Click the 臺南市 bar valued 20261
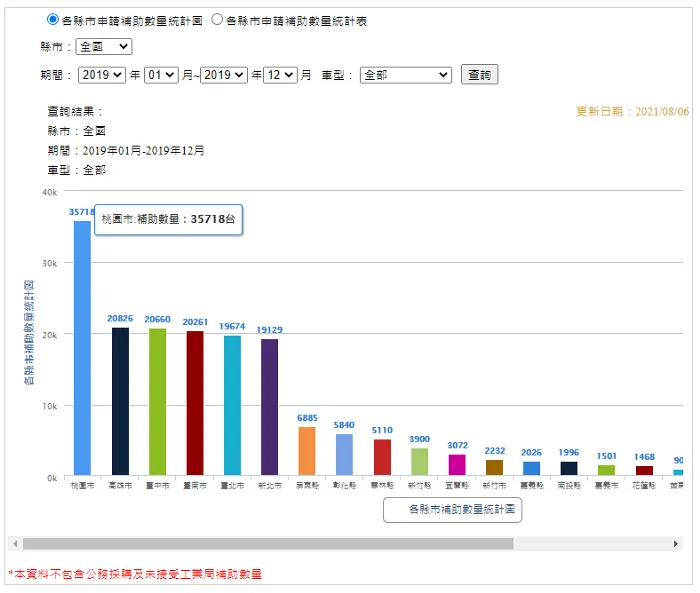Screen dimensions: 700x593 click(195, 403)
